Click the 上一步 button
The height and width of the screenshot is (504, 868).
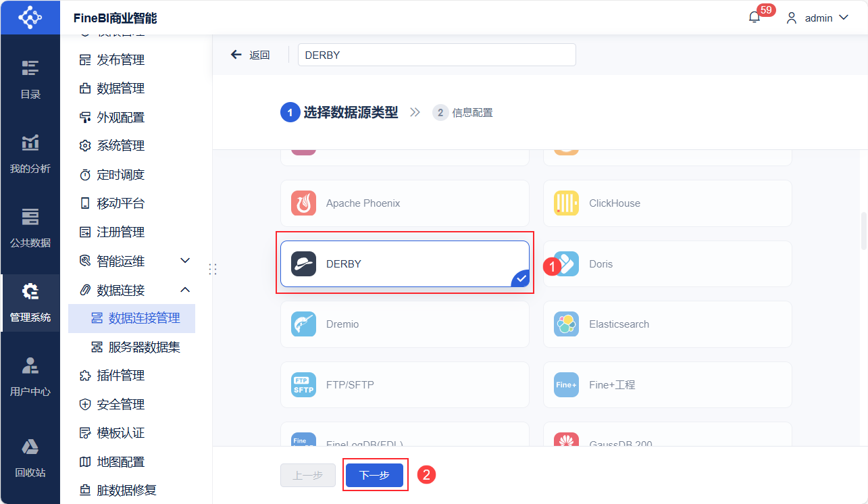pos(308,476)
